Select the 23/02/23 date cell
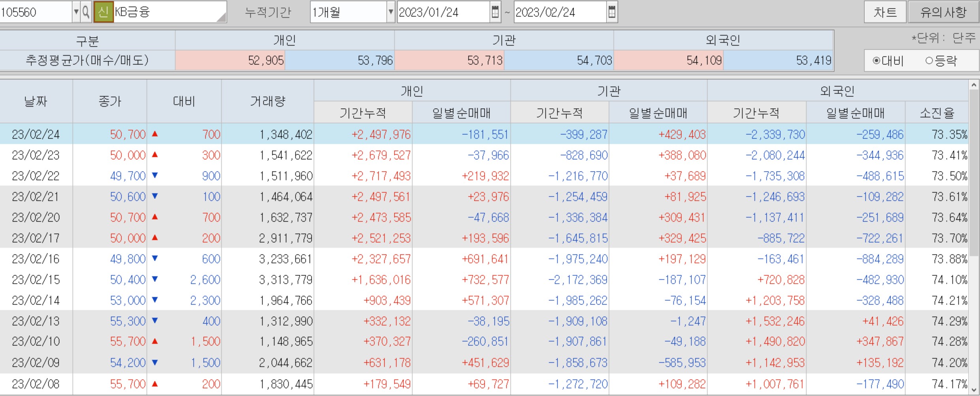 click(36, 155)
